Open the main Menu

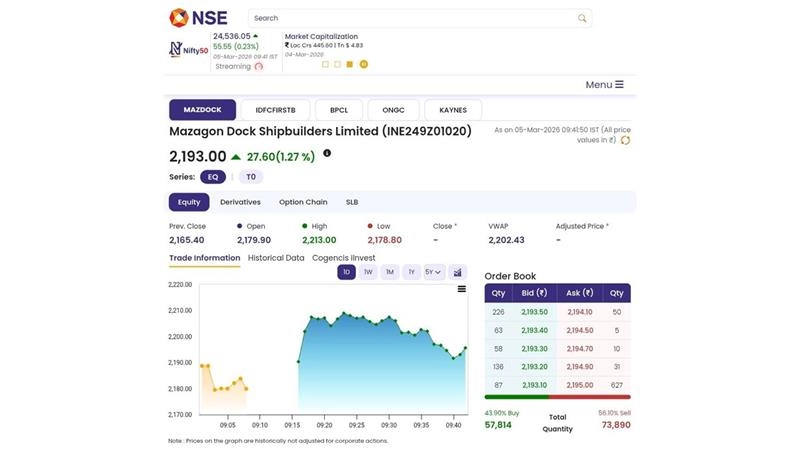[x=604, y=85]
